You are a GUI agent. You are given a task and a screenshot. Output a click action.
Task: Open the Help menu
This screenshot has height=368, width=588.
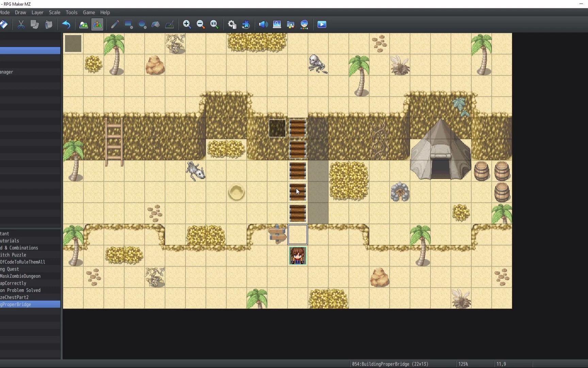point(105,12)
